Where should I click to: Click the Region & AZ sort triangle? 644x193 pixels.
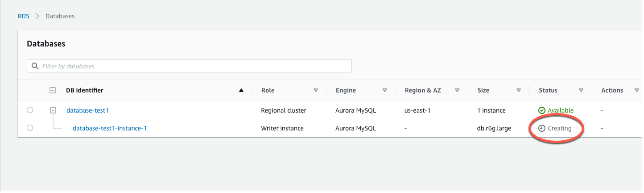point(457,90)
